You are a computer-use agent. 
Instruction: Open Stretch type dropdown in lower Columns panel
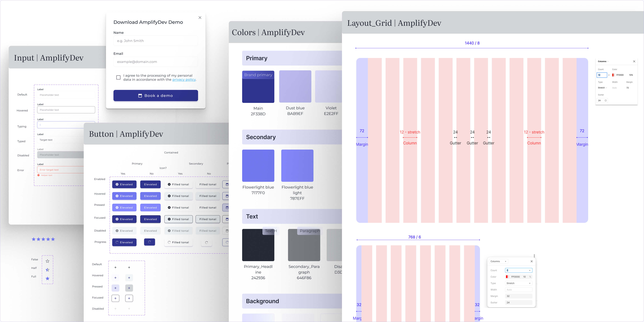(x=519, y=283)
